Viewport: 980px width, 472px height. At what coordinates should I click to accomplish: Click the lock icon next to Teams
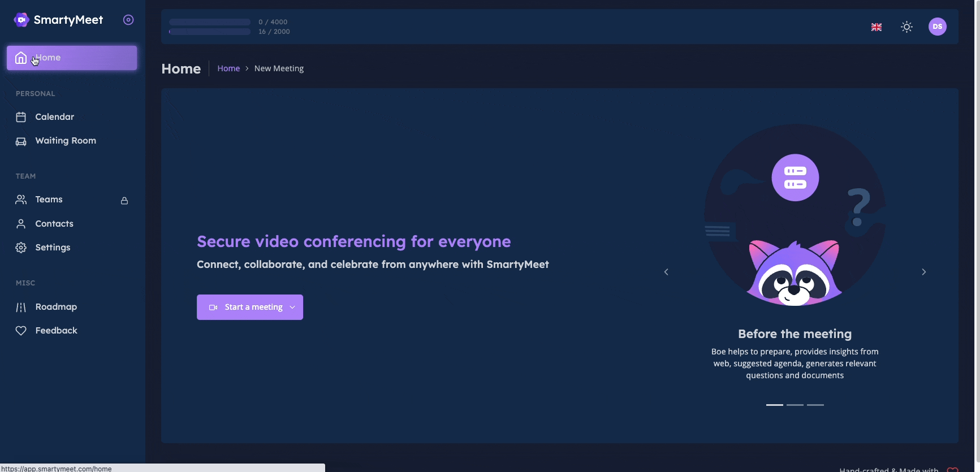click(124, 201)
